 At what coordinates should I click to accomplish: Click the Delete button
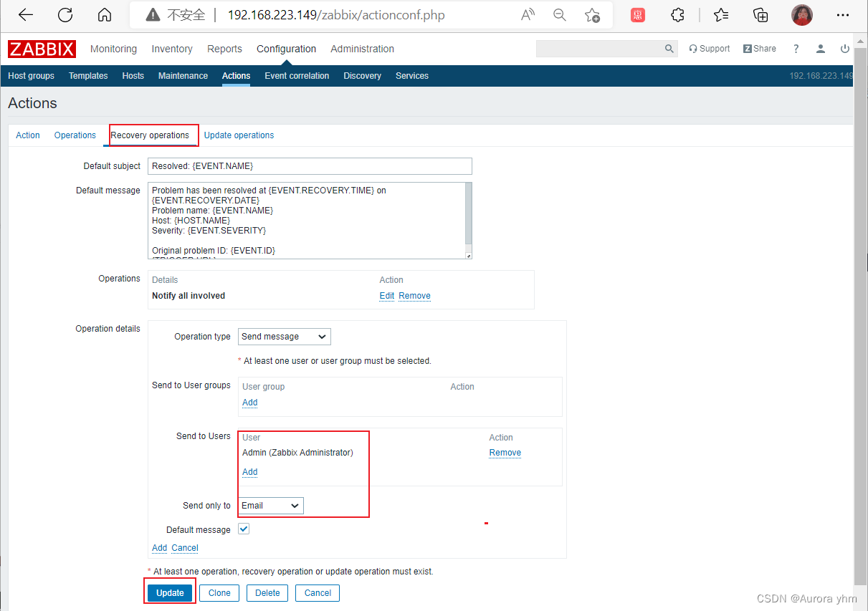[267, 593]
